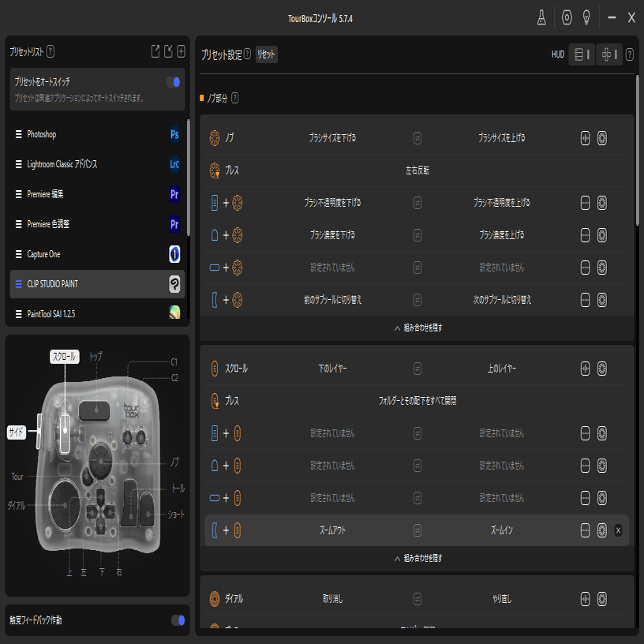The height and width of the screenshot is (644, 644).
Task: Click やり直し dial action
Action: click(x=501, y=599)
